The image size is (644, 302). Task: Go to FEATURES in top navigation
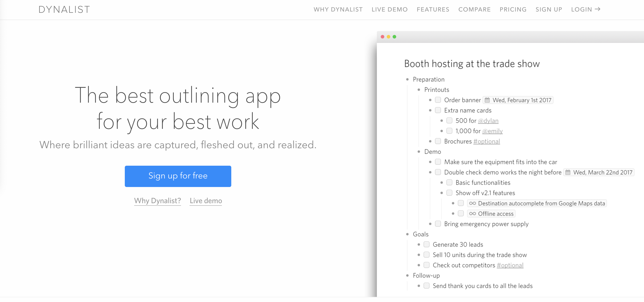433,10
